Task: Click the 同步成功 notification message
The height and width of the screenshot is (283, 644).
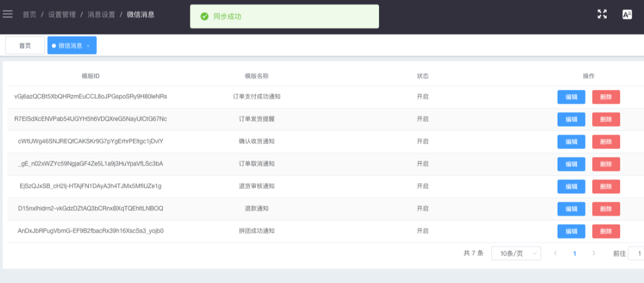Action: point(228,16)
